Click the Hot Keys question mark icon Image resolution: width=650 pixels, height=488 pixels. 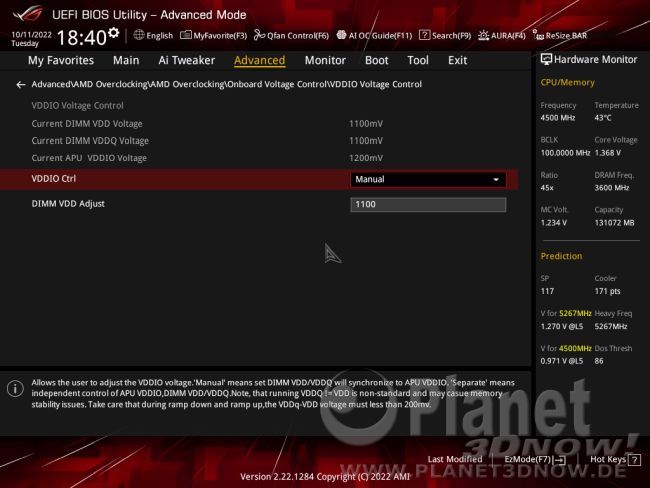tap(634, 459)
